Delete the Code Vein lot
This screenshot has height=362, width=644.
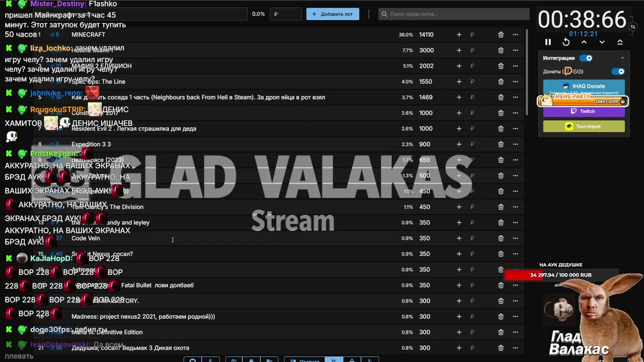tap(501, 238)
